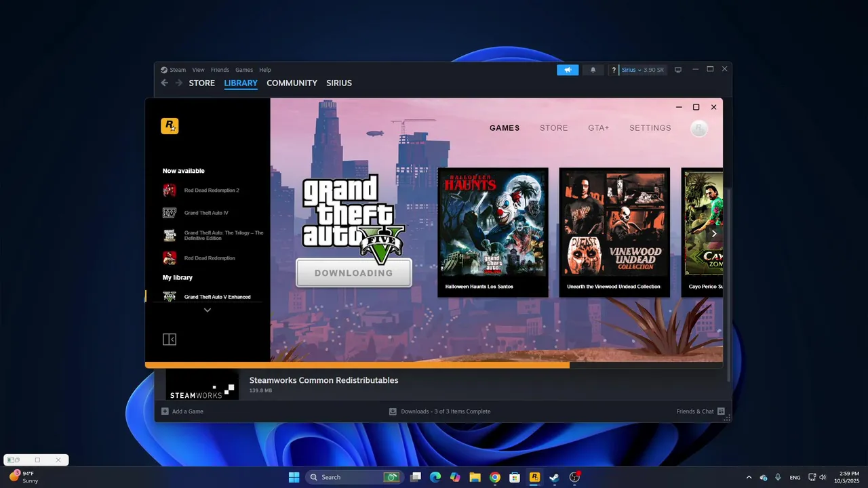Image resolution: width=868 pixels, height=488 pixels.
Task: Click Steam icon in the taskbar
Action: (x=554, y=477)
